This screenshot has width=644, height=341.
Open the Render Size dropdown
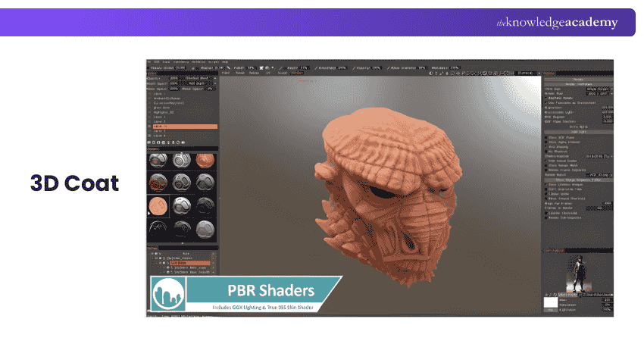click(x=599, y=94)
